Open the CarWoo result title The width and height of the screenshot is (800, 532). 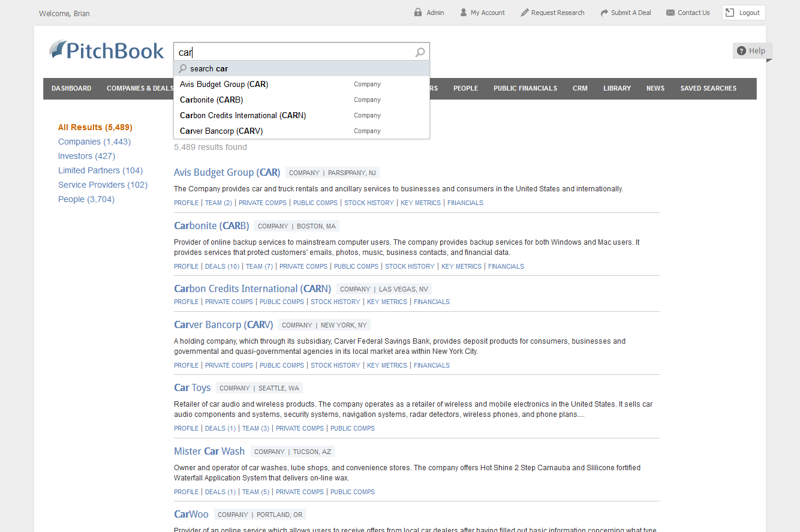coord(191,515)
